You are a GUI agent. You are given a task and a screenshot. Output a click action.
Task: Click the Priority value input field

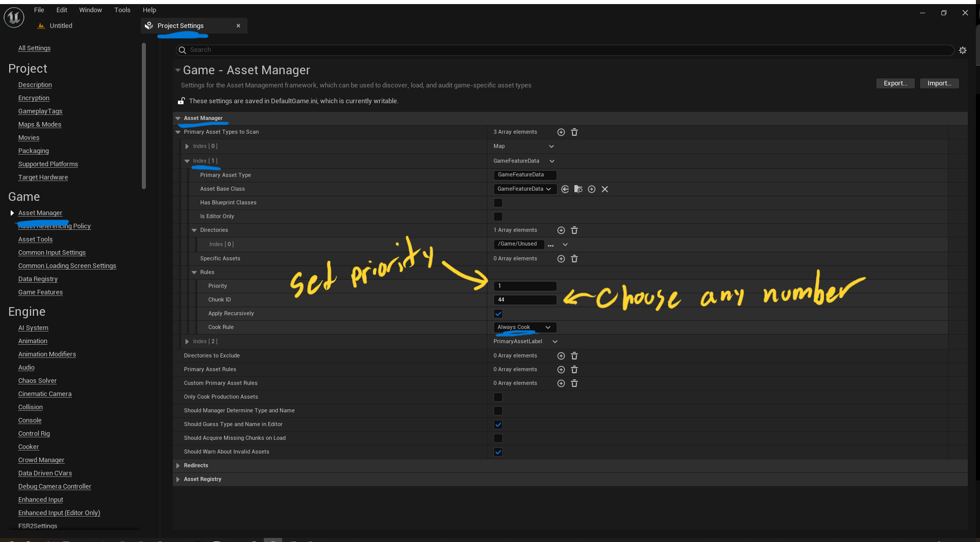click(525, 286)
